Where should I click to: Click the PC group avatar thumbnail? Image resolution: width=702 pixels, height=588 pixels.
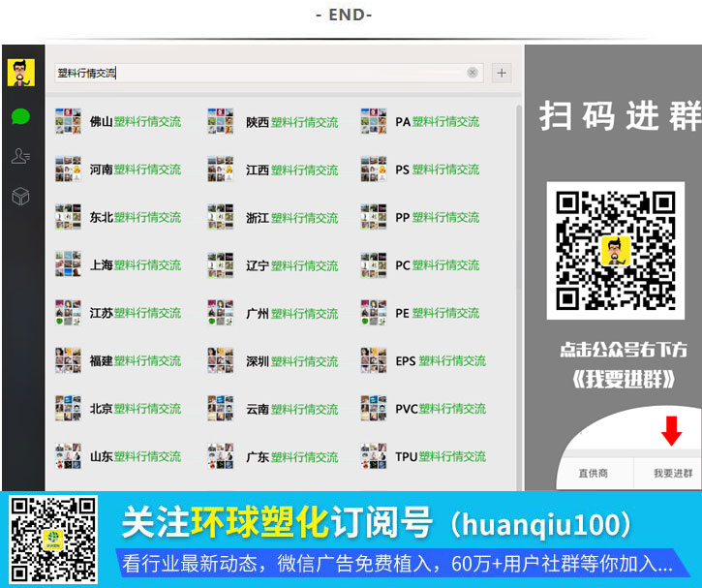[x=374, y=264]
